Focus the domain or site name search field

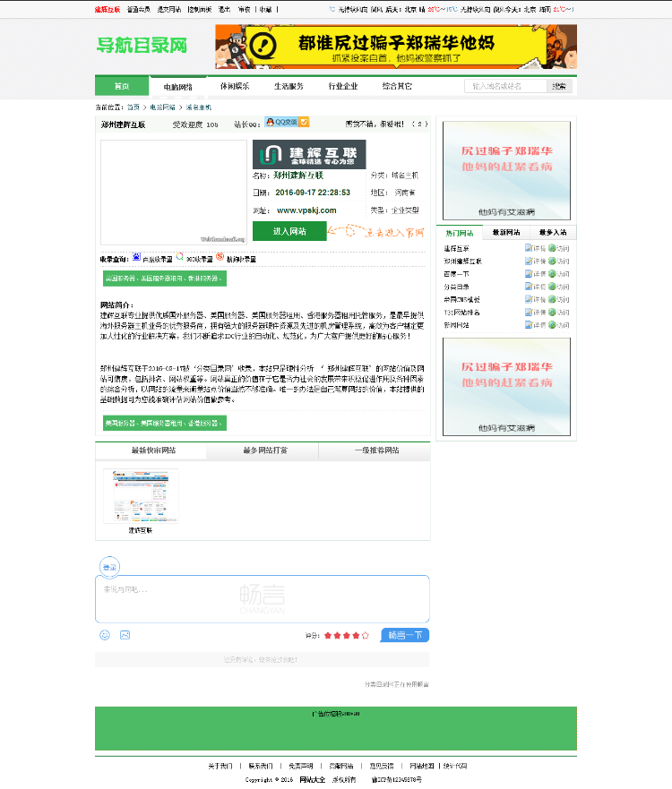click(505, 86)
